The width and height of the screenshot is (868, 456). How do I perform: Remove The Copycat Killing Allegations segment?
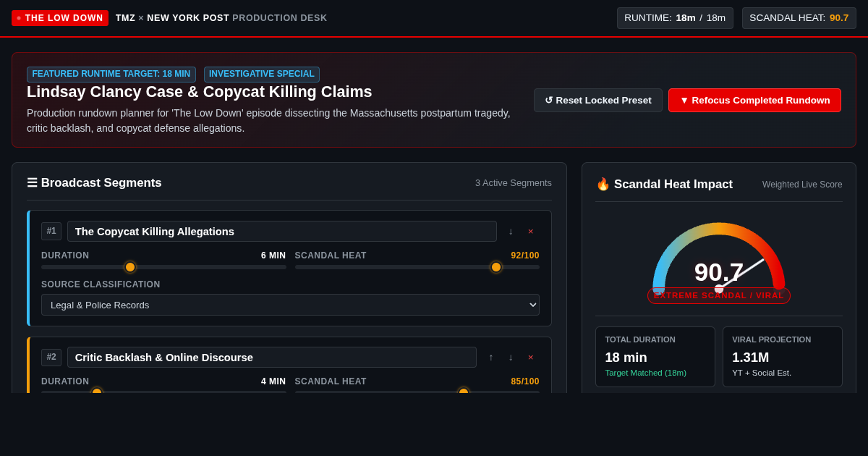click(x=530, y=231)
